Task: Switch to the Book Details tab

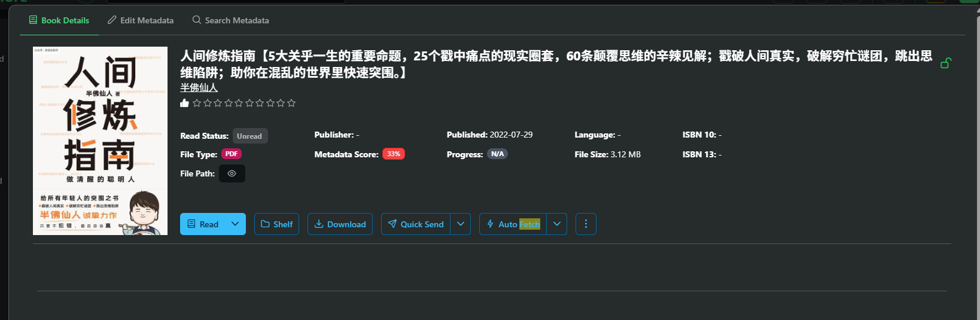Action: point(59,20)
